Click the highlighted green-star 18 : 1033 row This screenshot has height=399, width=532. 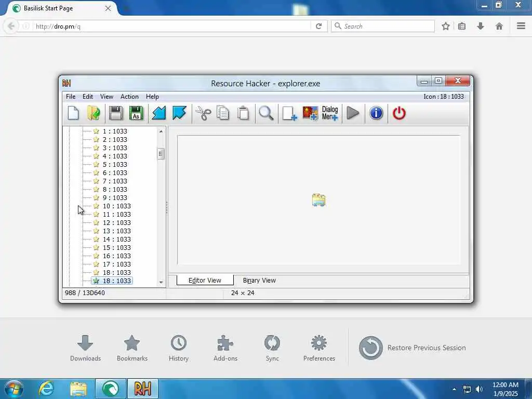(x=112, y=281)
